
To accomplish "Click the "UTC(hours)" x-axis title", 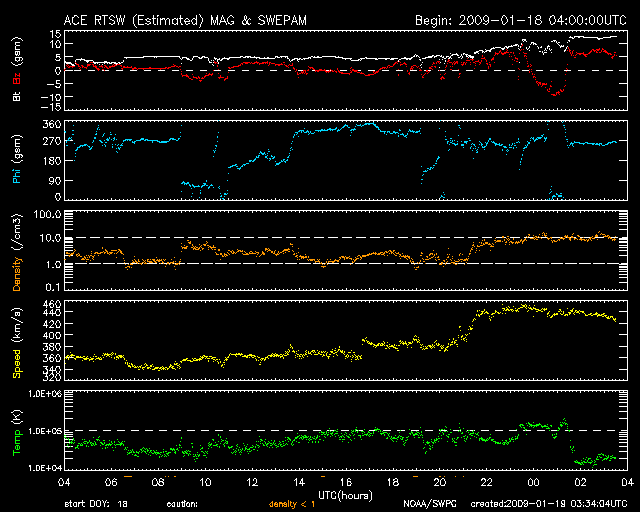I will coord(345,496).
